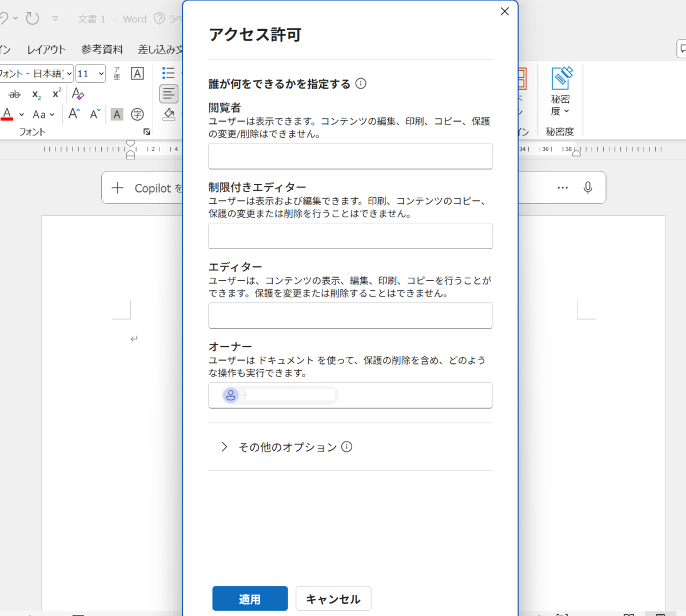
Task: Click the オーナー heading text
Action: (230, 347)
